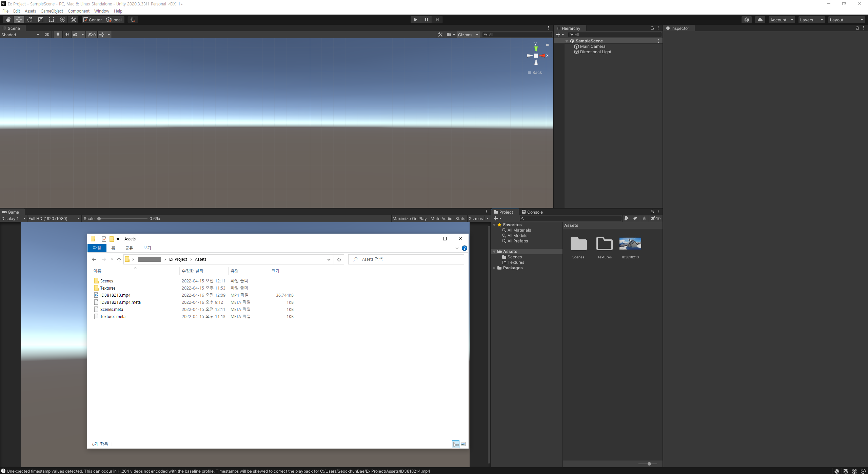
Task: Toggle scene audio speaker icon
Action: pyautogui.click(x=66, y=35)
